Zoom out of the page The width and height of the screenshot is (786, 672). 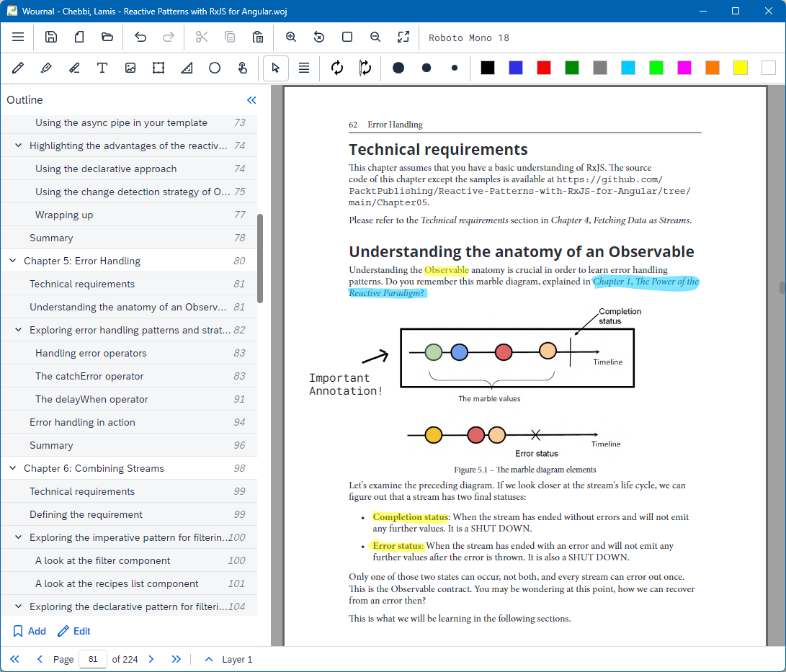point(375,37)
